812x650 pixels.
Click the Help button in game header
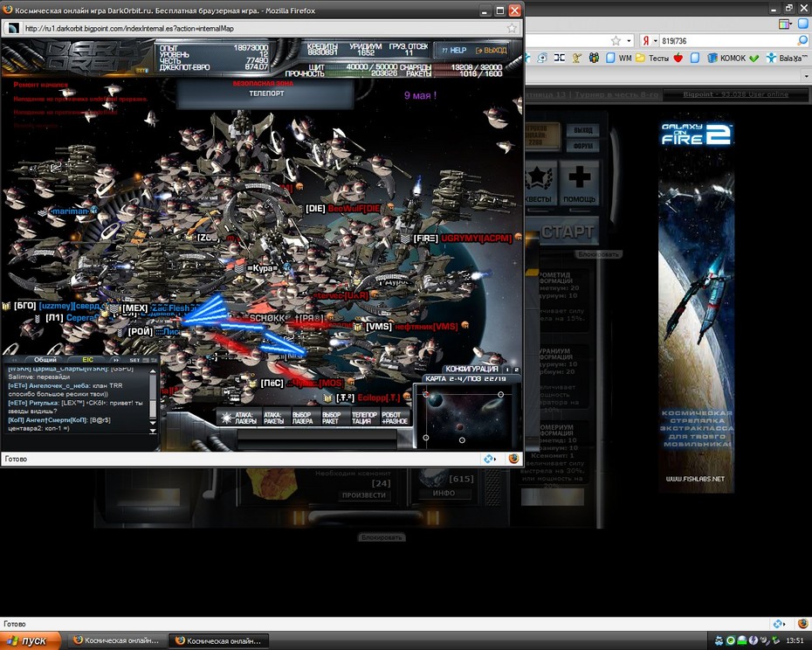click(453, 51)
